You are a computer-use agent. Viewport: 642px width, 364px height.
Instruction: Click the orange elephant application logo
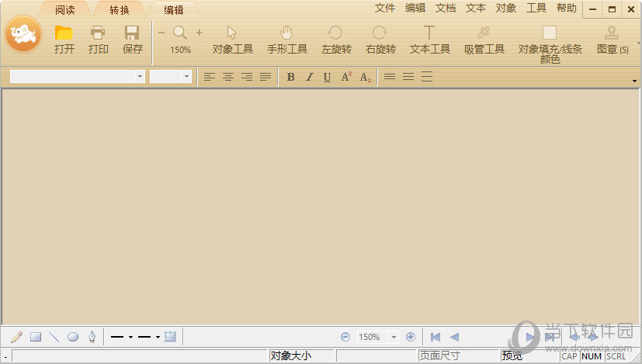(23, 34)
